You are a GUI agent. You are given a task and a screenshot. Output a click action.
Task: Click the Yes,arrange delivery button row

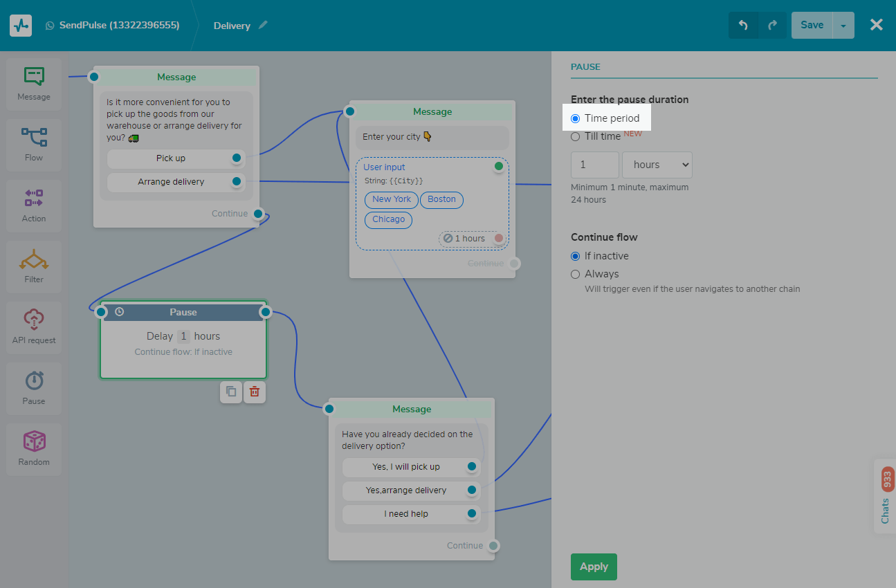412,490
